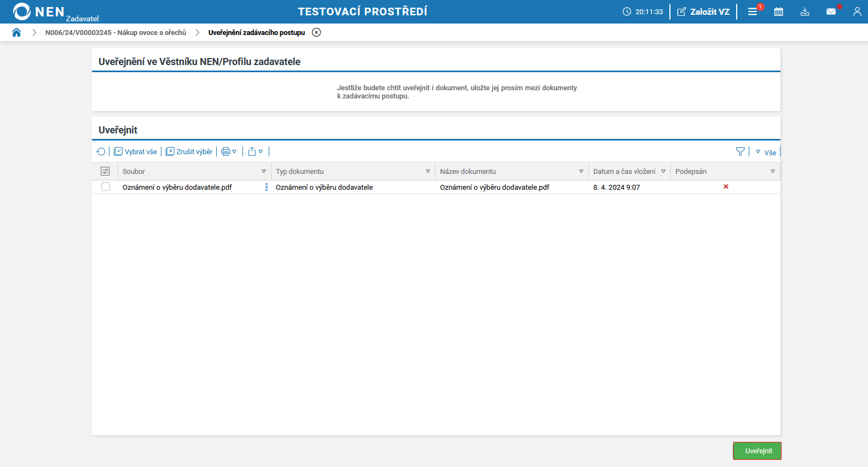Screen dimensions: 868x467
Task: Close the Uveřejnění zadávacího postupu breadcrumb
Action: [316, 32]
